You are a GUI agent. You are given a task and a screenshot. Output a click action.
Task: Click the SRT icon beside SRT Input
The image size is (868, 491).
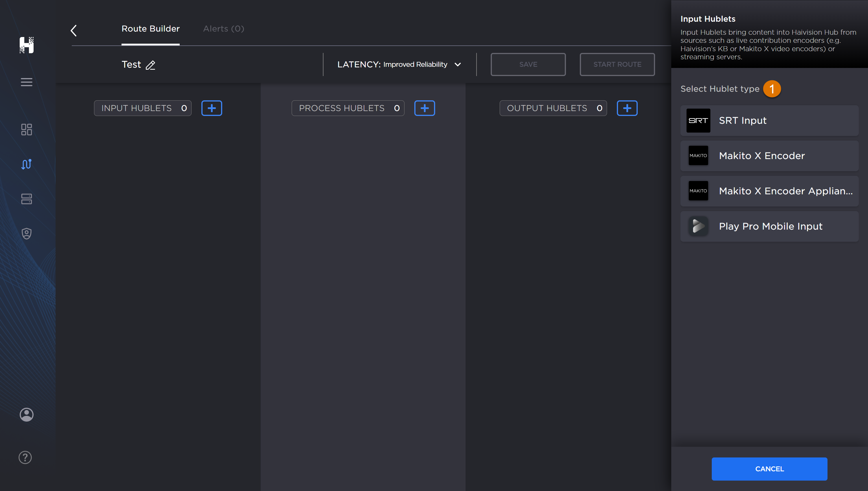[x=698, y=120]
